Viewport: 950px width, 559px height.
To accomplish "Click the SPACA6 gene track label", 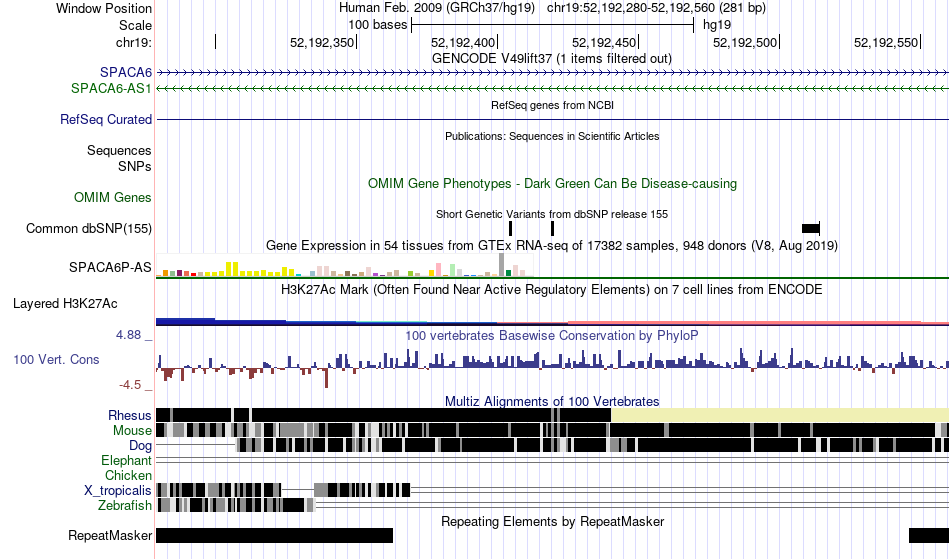I will click(125, 72).
